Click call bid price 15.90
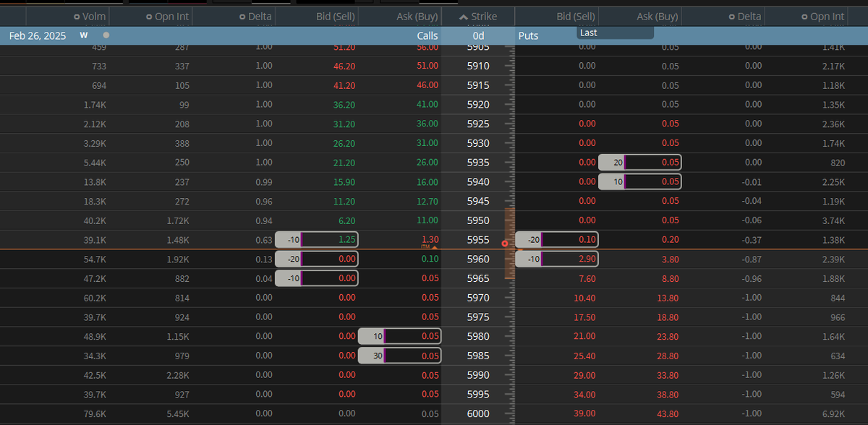The width and height of the screenshot is (868, 425). tap(344, 181)
